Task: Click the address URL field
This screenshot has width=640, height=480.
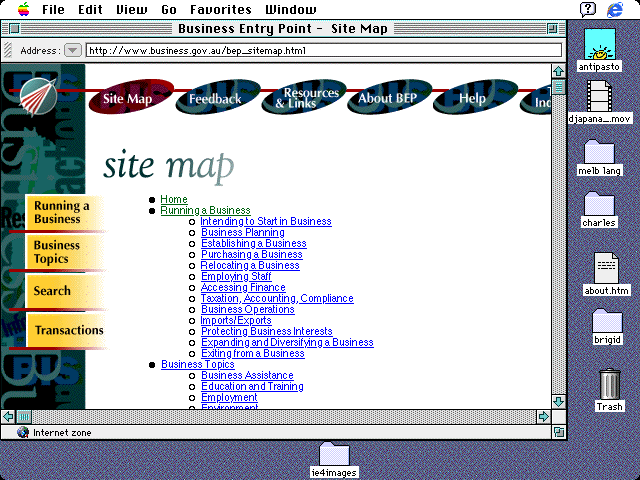Action: [x=315, y=50]
